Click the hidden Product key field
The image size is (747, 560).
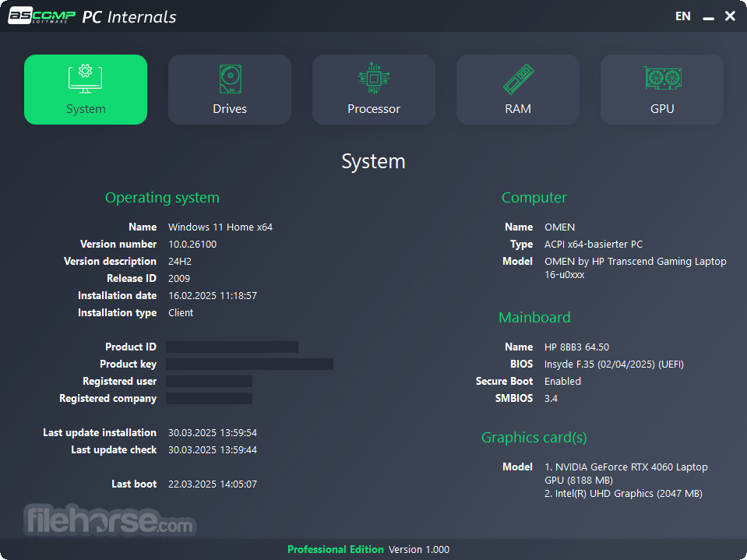(249, 365)
